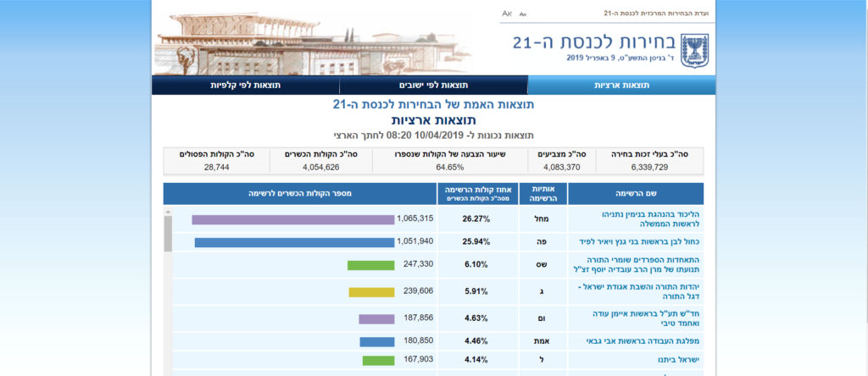
Task: Open מפלגת העבודה בראשות אבי גבאי link
Action: (643, 341)
